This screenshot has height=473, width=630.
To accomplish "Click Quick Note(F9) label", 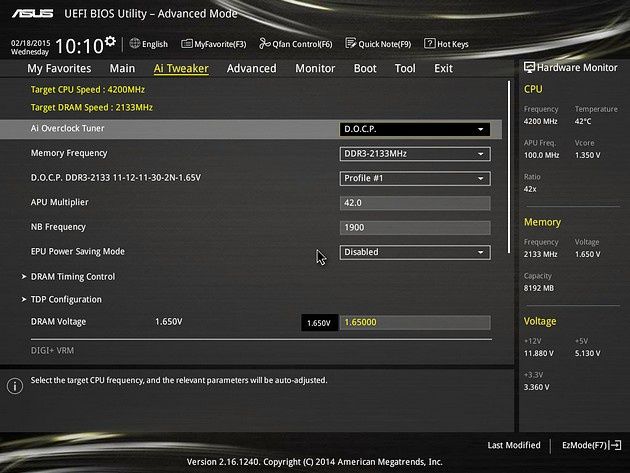I will point(385,44).
